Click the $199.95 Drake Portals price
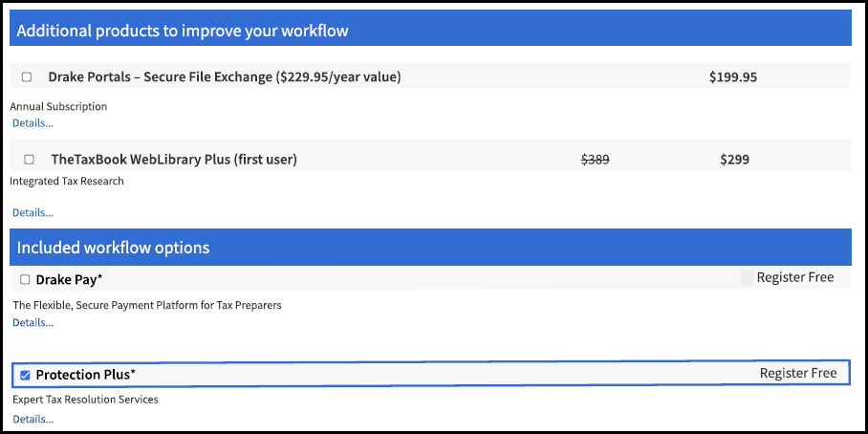Viewport: 868px width, 434px height. (x=733, y=76)
